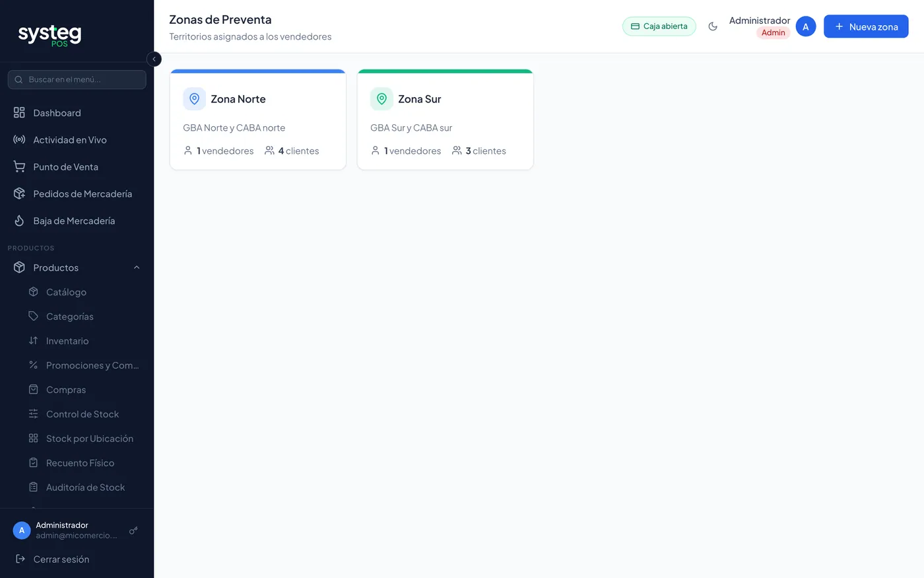The height and width of the screenshot is (578, 924).
Task: Click Cerrar sesión link
Action: pos(61,560)
